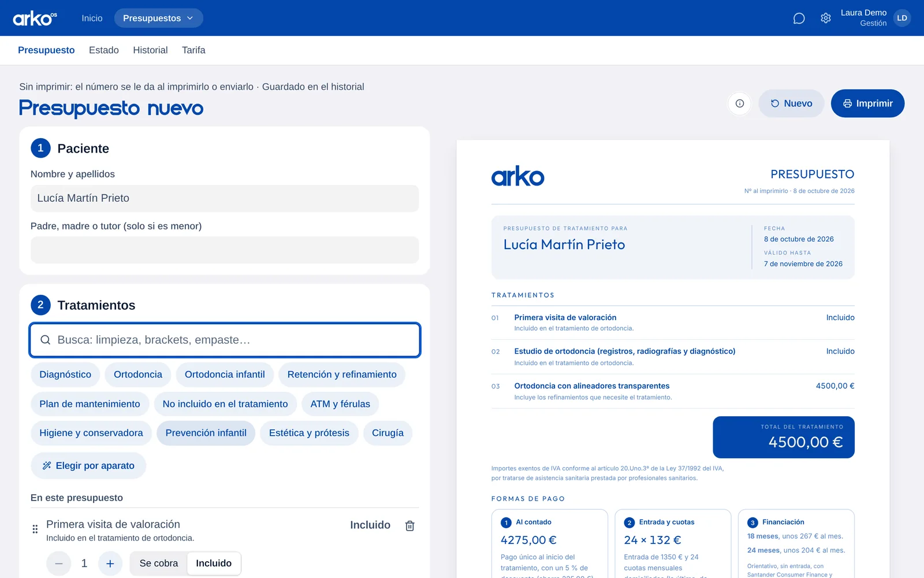
Task: Click the info circle icon
Action: 740,103
